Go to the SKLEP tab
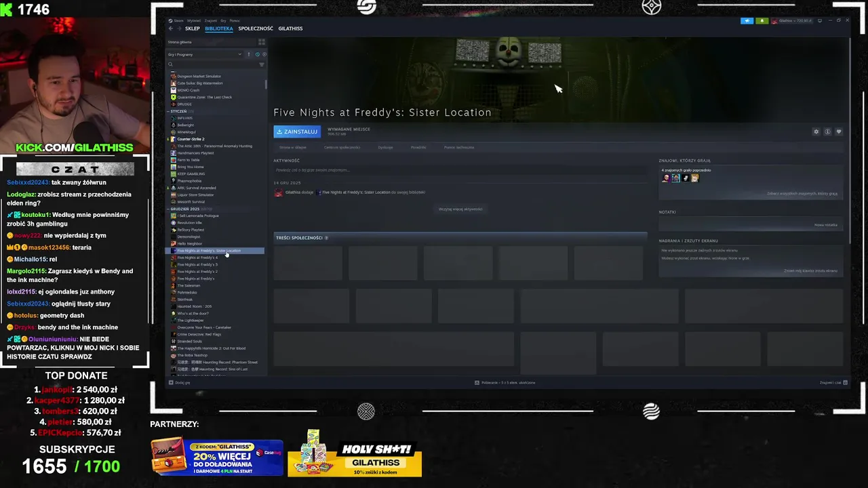The height and width of the screenshot is (488, 868). click(x=193, y=28)
